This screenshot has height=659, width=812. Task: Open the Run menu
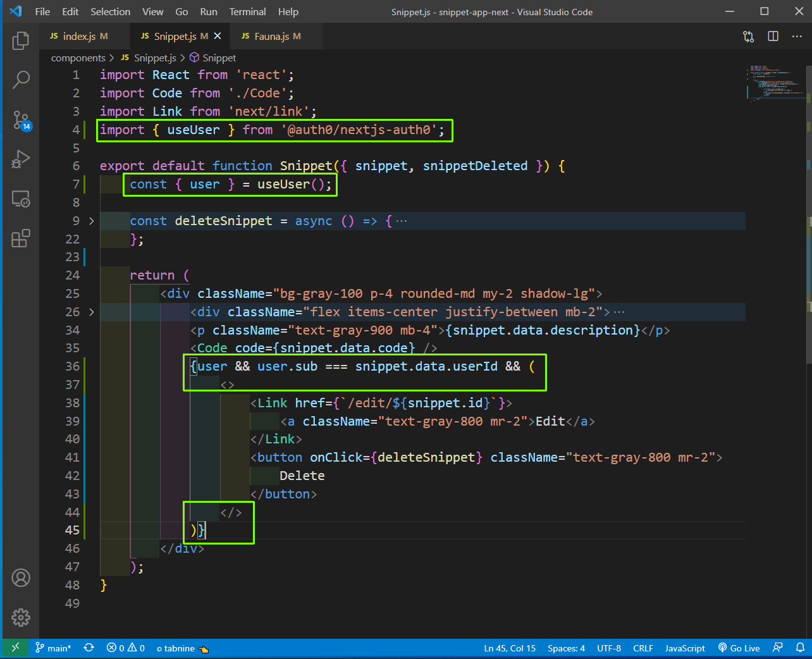(x=209, y=11)
